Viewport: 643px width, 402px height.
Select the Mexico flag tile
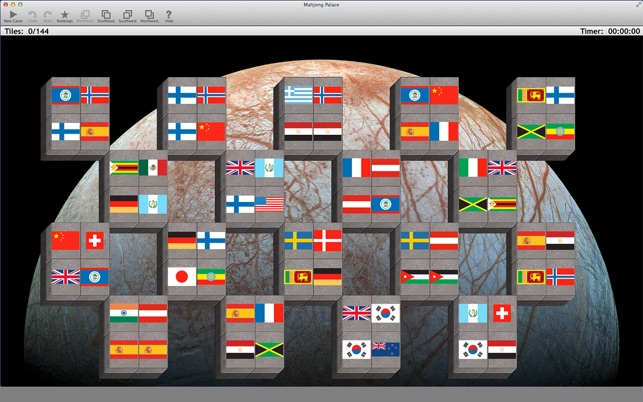click(x=153, y=168)
